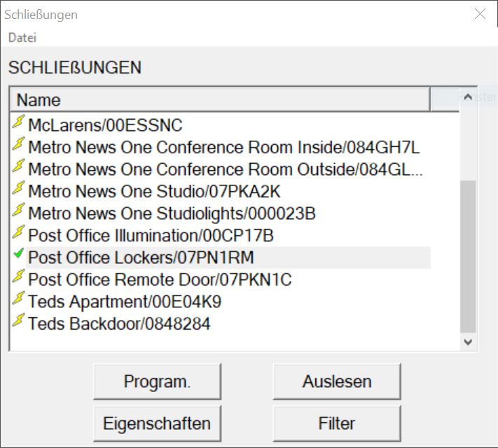Close the Schließungen window
The image size is (498, 448).
pyautogui.click(x=480, y=14)
